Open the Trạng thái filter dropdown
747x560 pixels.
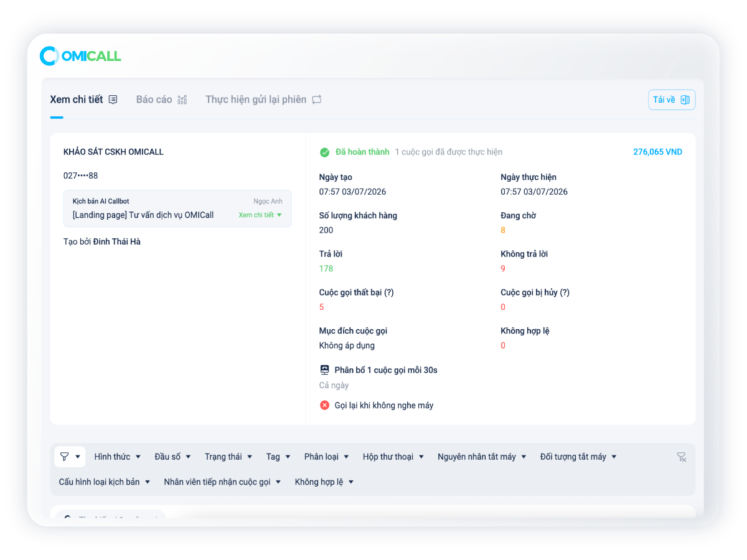tap(228, 457)
